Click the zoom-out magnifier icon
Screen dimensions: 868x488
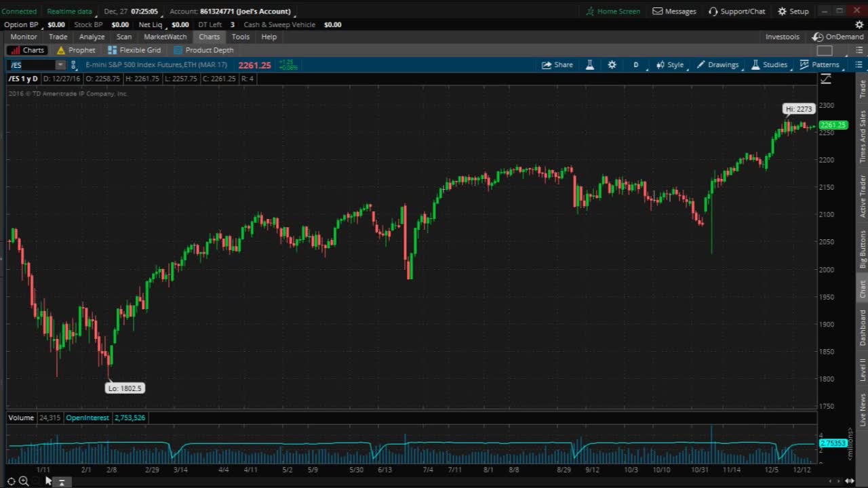[x=24, y=481]
